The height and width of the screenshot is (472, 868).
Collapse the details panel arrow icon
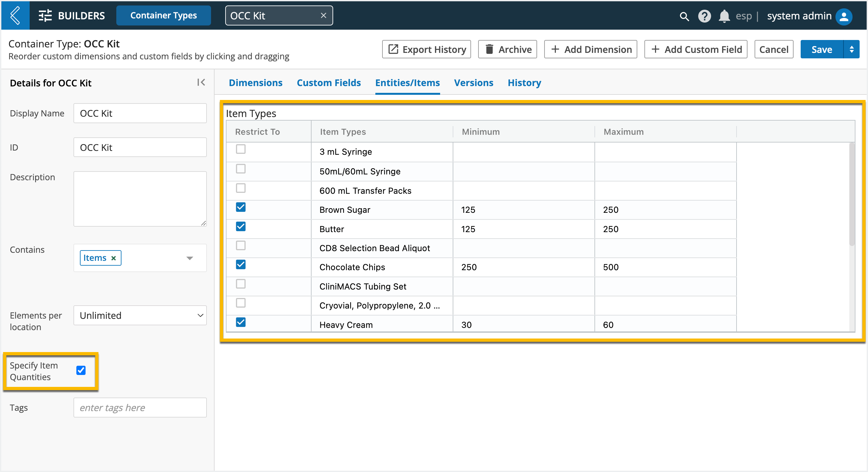tap(201, 82)
